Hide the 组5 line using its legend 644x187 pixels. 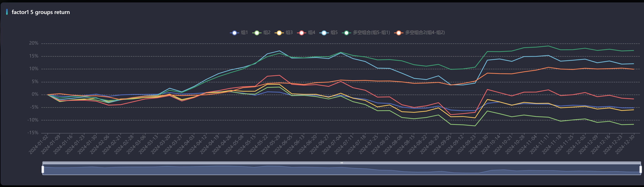click(x=329, y=33)
